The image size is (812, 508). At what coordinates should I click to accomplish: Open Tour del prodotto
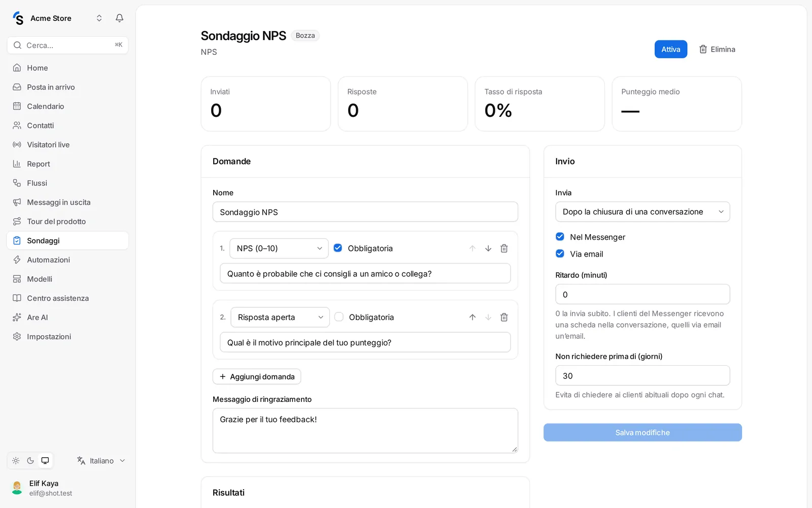tap(67, 221)
